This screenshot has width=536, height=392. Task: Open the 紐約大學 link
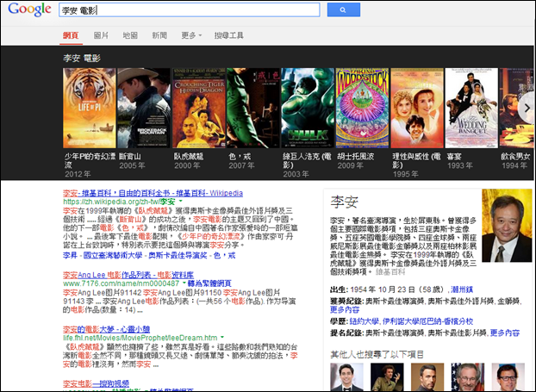click(x=365, y=321)
